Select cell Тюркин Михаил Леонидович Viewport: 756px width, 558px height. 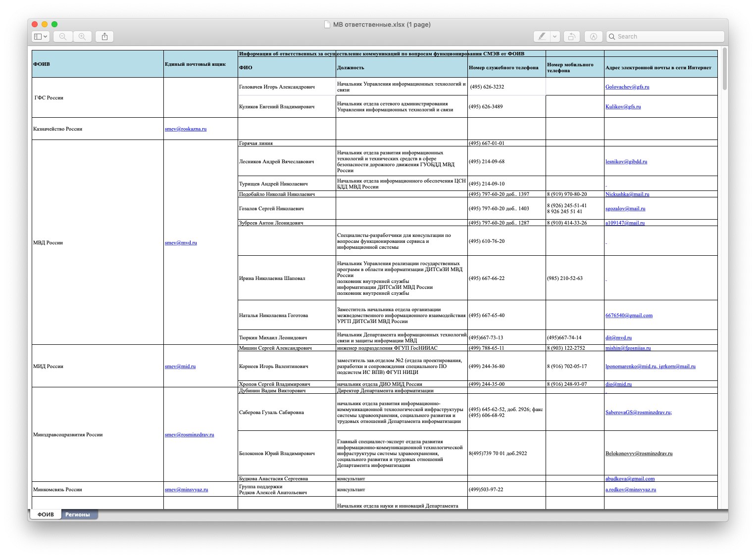pyautogui.click(x=287, y=337)
